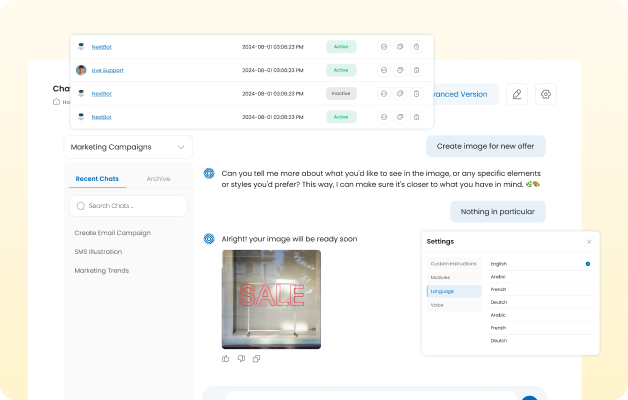Select Custom Instructions in Settings menu
The width and height of the screenshot is (628, 400).
pos(453,263)
